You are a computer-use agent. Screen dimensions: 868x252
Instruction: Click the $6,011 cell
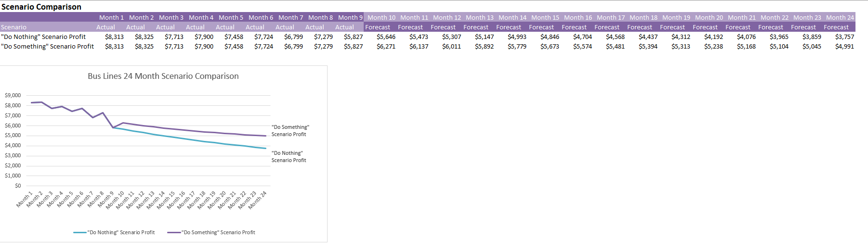click(451, 47)
